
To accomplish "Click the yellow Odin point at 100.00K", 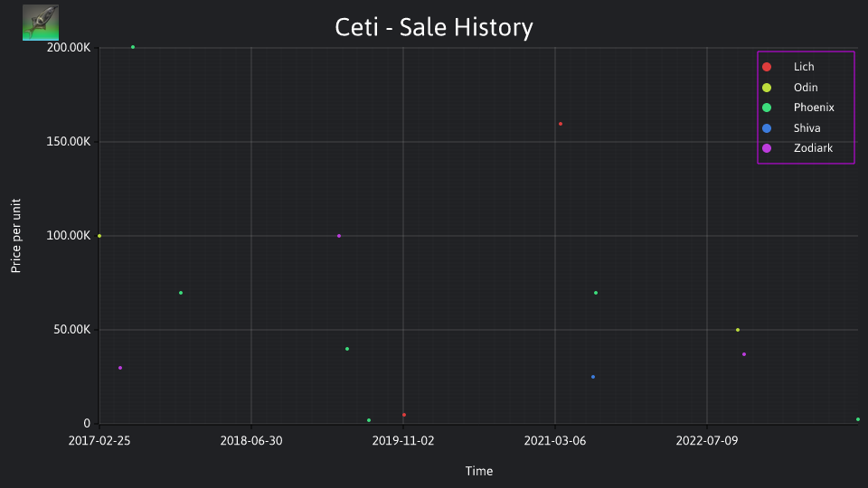I will coord(99,236).
